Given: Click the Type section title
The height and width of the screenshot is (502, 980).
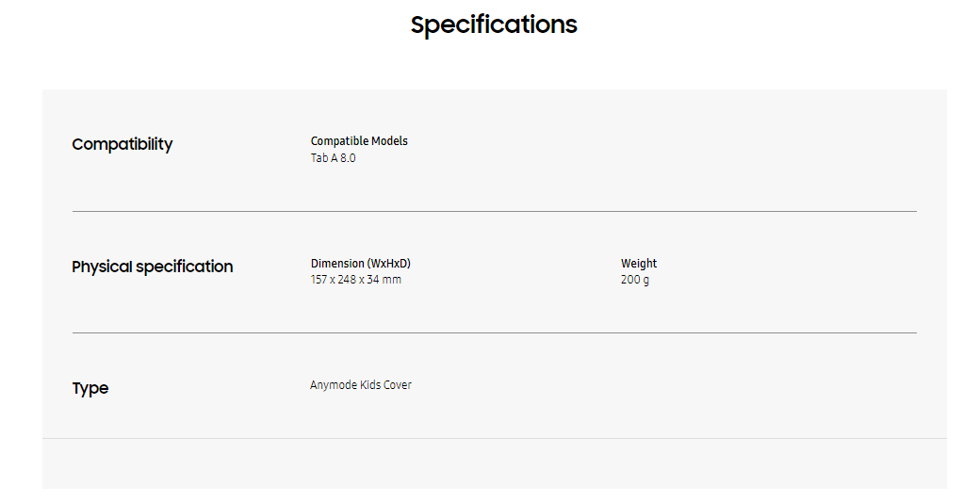Looking at the screenshot, I should point(90,388).
